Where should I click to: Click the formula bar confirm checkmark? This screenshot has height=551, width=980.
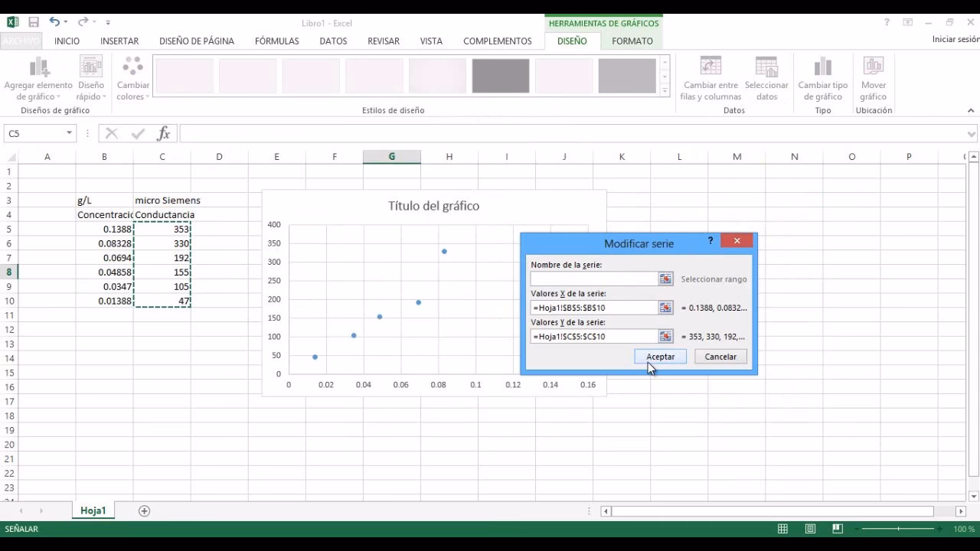tap(138, 133)
